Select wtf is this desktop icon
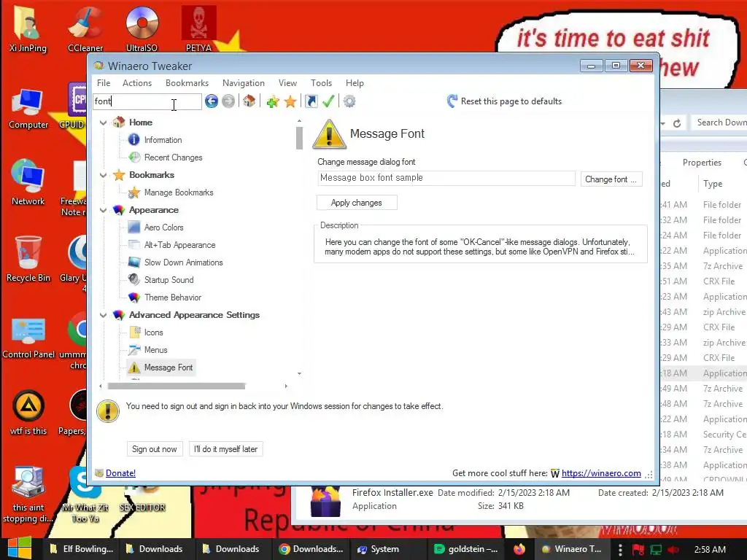The height and width of the screenshot is (560, 747). click(28, 413)
